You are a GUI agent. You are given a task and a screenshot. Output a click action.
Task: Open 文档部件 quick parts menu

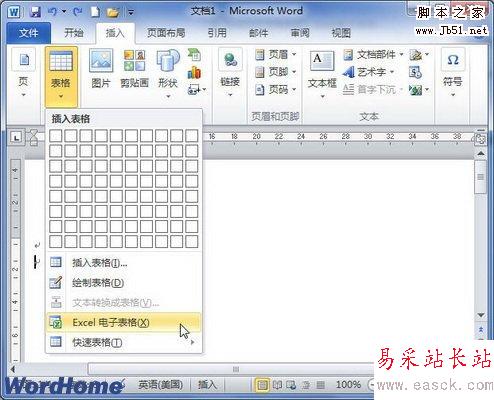373,54
